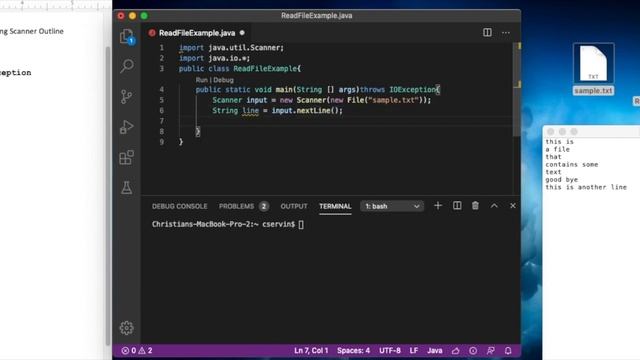The height and width of the screenshot is (360, 640).
Task: Select the sample.txt desktop file icon
Action: tap(593, 63)
